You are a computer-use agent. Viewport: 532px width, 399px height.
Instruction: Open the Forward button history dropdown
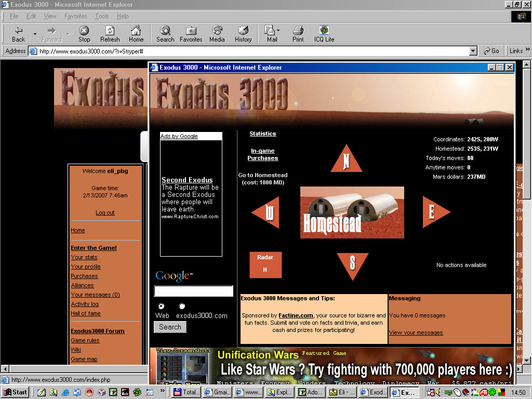coord(68,34)
